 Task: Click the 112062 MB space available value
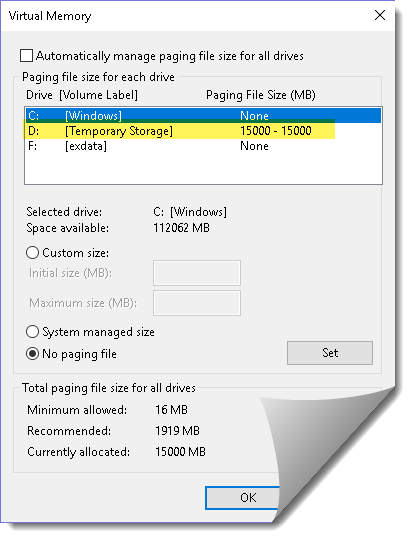point(181,228)
